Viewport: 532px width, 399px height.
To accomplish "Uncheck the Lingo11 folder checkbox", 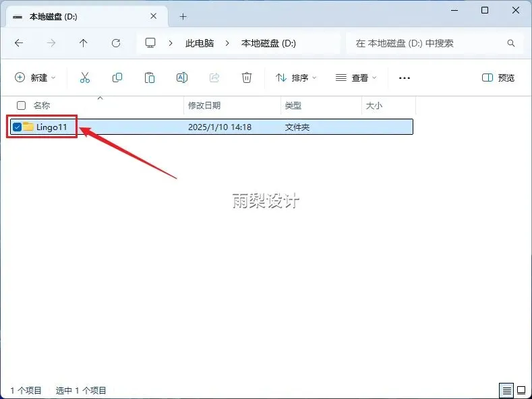I will [x=17, y=127].
